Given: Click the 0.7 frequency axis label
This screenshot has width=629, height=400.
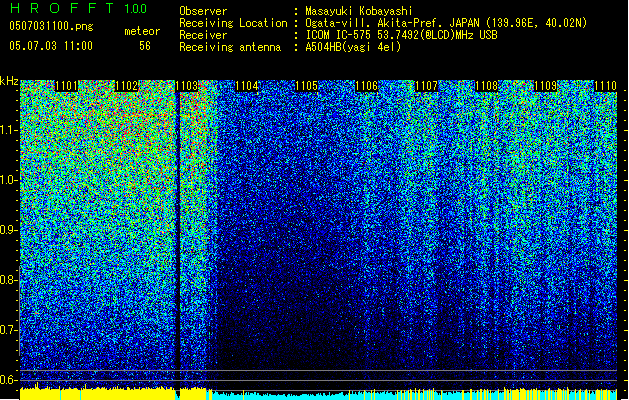Looking at the screenshot, I should pos(8,330).
